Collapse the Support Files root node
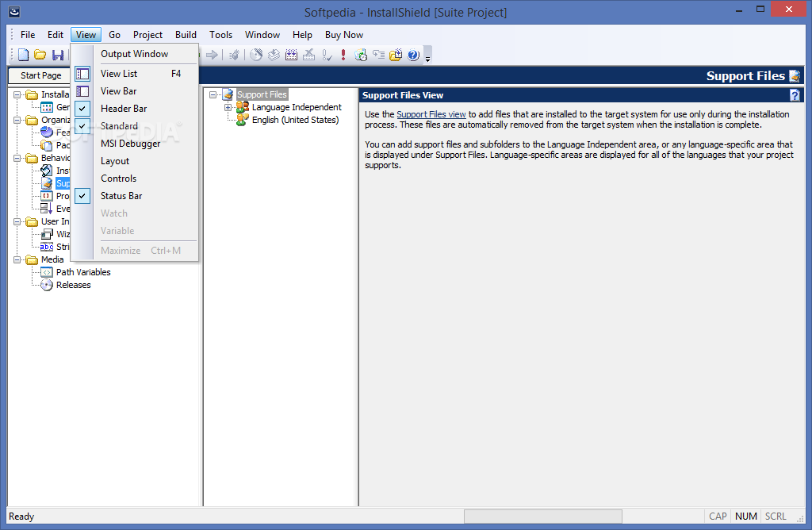812x530 pixels. click(213, 94)
